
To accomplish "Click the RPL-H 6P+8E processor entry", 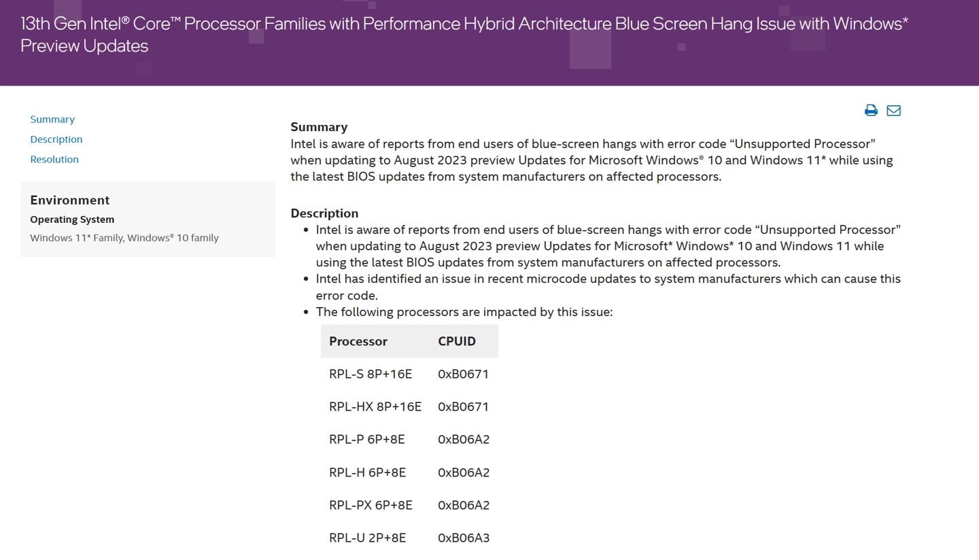I will (367, 472).
